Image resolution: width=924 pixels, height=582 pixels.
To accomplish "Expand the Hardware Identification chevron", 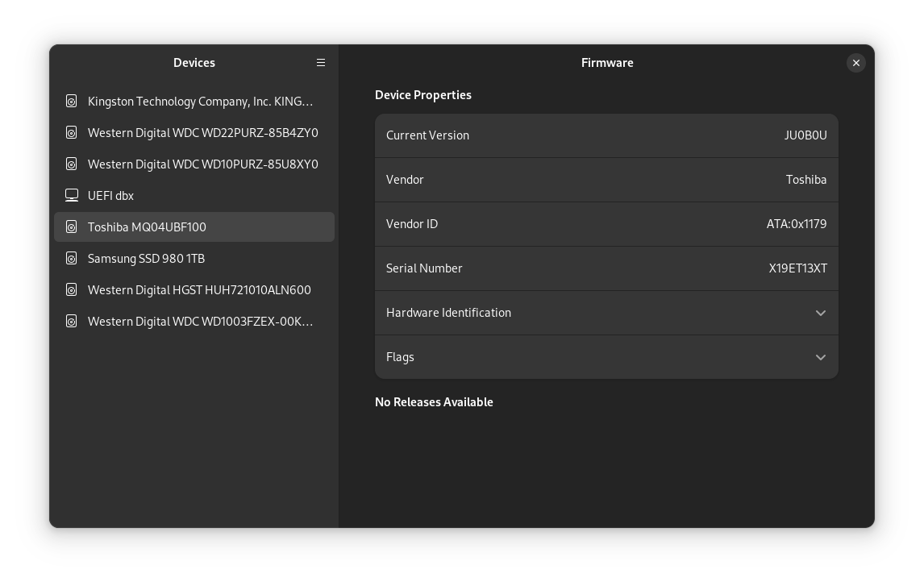I will (x=820, y=313).
